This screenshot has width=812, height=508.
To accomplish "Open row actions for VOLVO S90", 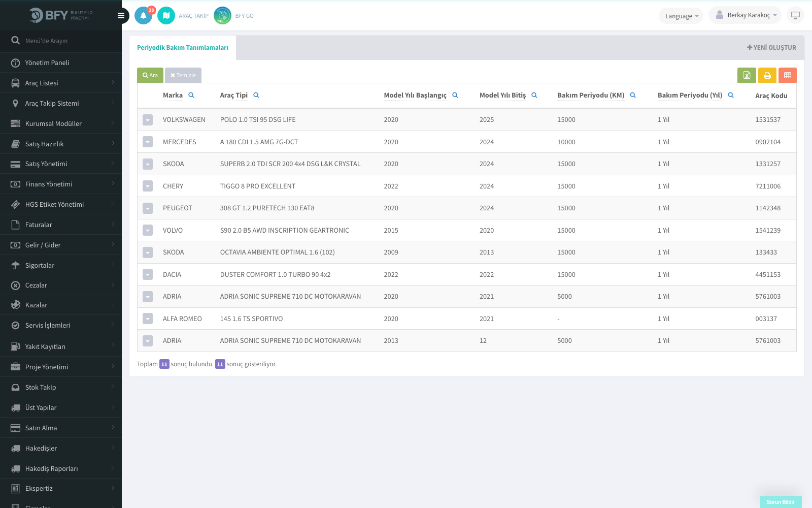I will coord(148,231).
